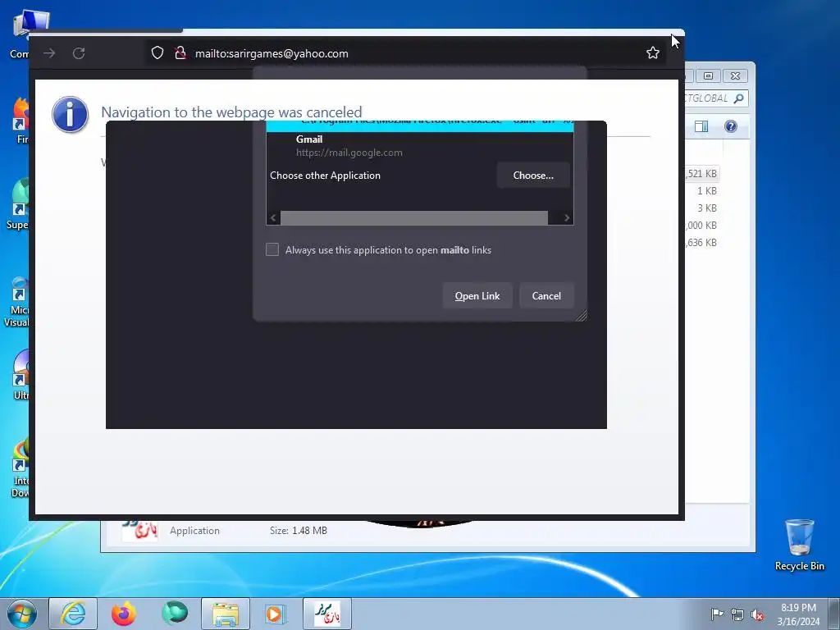Open the green globe browser taskbar icon
840x630 pixels.
click(175, 614)
